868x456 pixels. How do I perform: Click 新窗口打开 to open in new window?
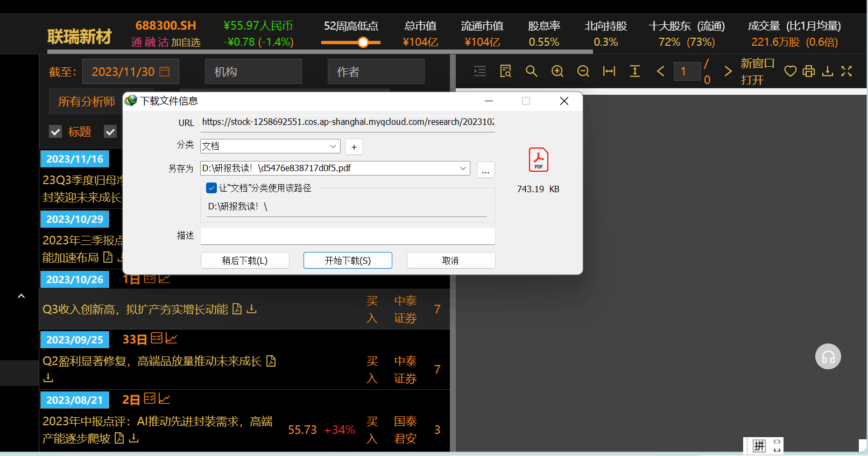click(758, 71)
